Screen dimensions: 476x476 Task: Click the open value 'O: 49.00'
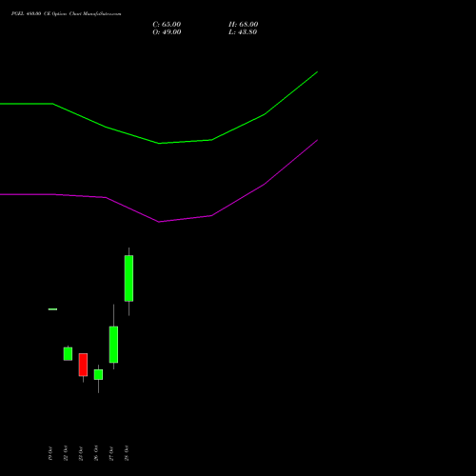click(167, 32)
